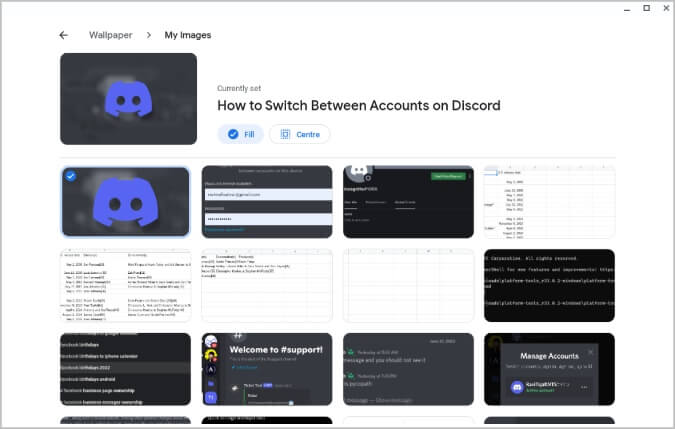Select the Welcome to #support! thumbnail
This screenshot has height=429, width=675.
[267, 369]
